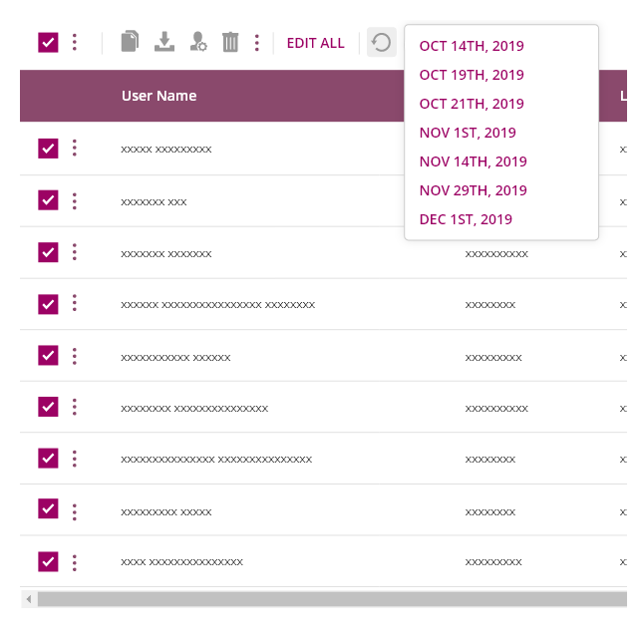Screen dimensions: 644x644
Task: Click the history restore circular arrow icon
Action: click(381, 42)
